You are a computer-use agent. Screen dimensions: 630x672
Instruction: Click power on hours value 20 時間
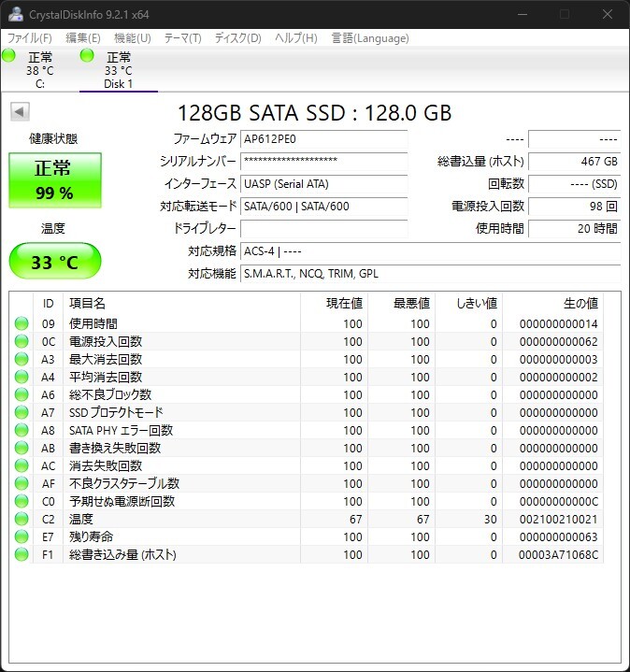(x=574, y=228)
